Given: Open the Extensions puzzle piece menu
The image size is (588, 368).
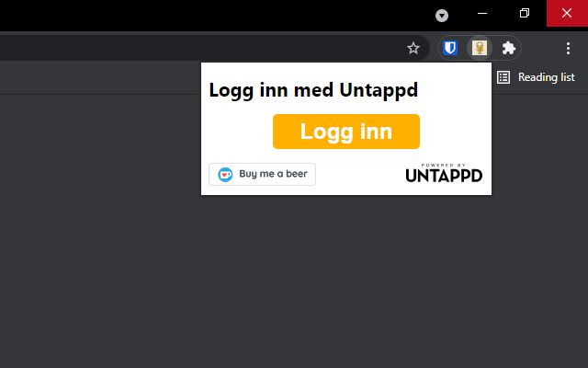Looking at the screenshot, I should 508,48.
